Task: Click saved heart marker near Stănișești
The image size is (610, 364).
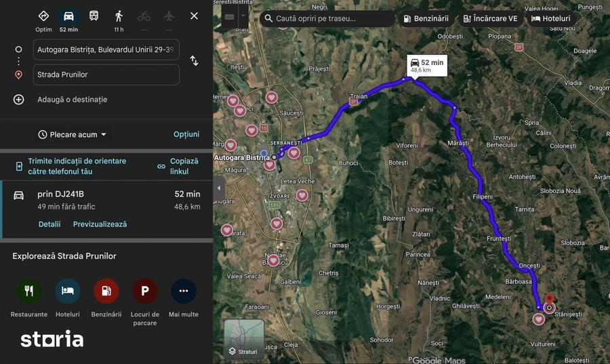Action: tap(538, 319)
